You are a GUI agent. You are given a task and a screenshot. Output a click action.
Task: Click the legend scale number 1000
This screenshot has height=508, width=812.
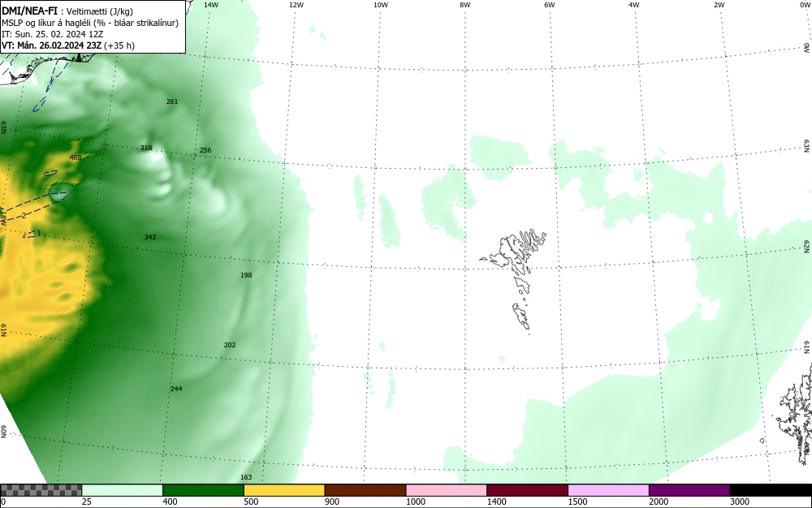tap(415, 502)
